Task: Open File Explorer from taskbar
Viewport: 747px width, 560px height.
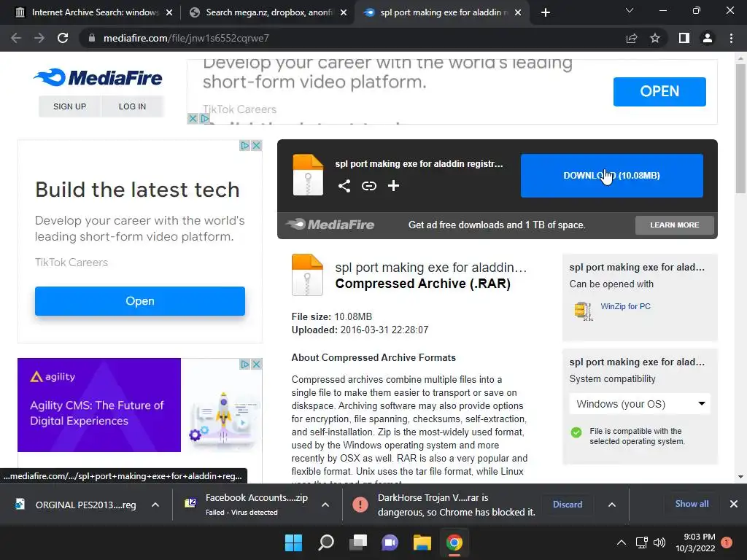Action: click(422, 542)
